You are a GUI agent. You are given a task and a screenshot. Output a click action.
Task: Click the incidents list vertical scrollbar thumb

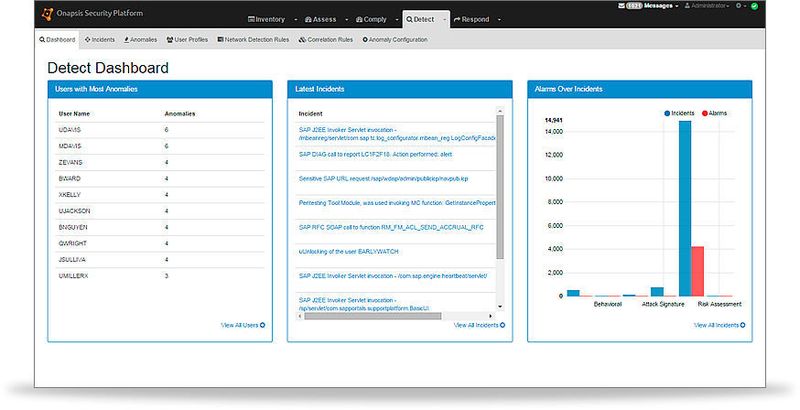click(x=500, y=187)
